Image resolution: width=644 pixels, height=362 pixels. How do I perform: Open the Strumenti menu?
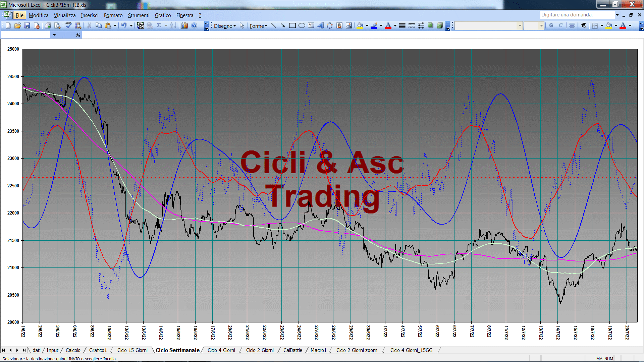(139, 15)
